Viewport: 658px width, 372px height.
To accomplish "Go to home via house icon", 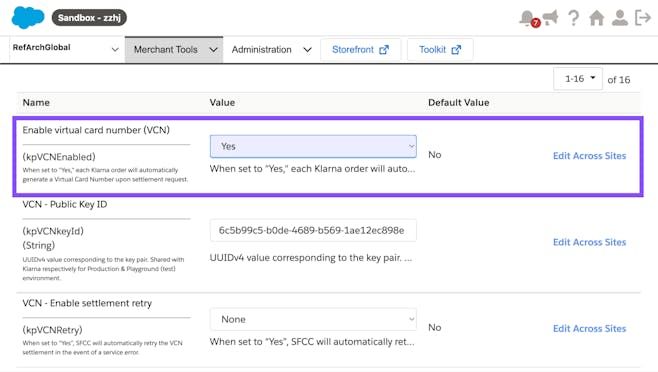I will [x=596, y=18].
